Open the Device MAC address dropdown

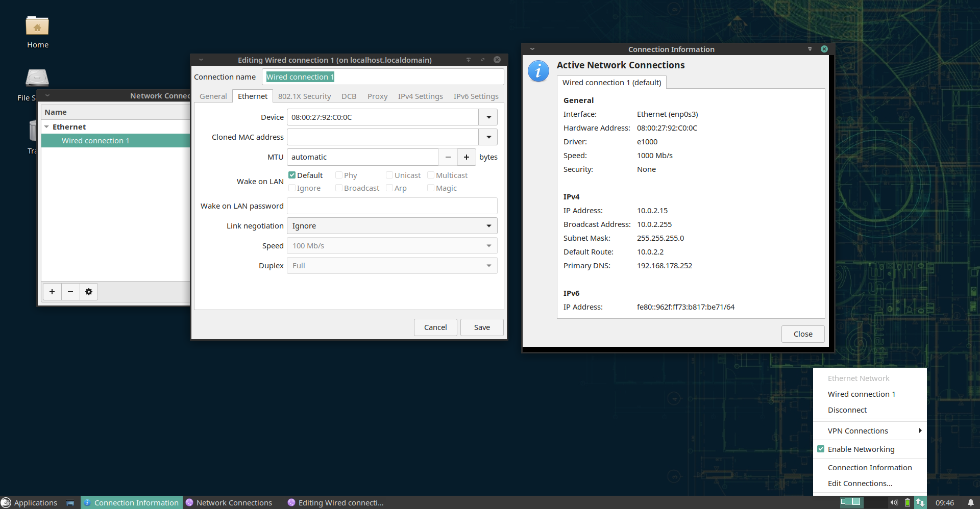click(x=488, y=117)
